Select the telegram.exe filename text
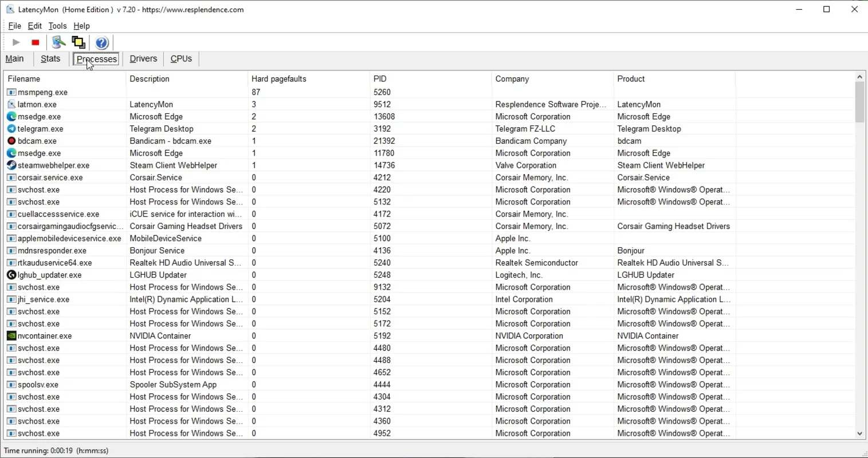This screenshot has width=868, height=458. point(41,129)
